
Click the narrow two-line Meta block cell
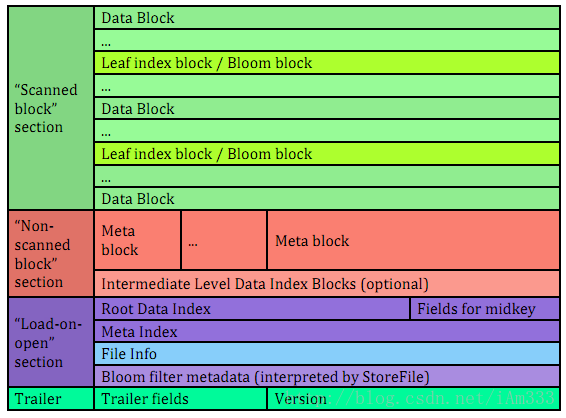(138, 240)
